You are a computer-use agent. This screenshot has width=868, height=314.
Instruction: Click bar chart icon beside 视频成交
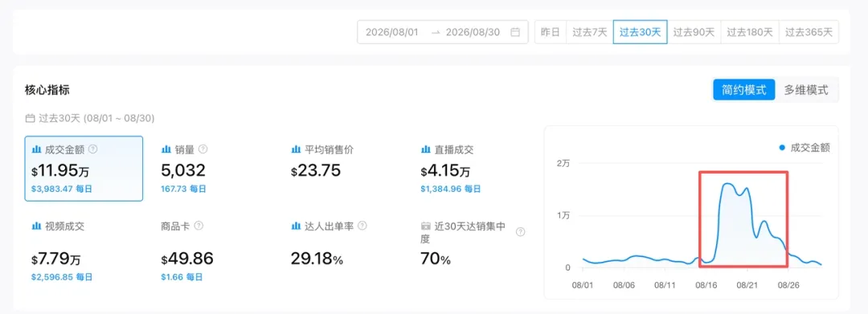[36, 226]
